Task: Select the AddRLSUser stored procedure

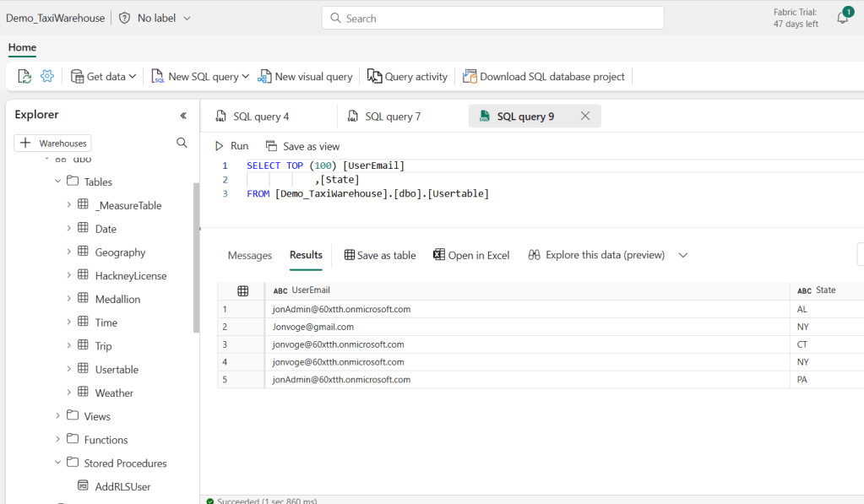Action: point(122,486)
